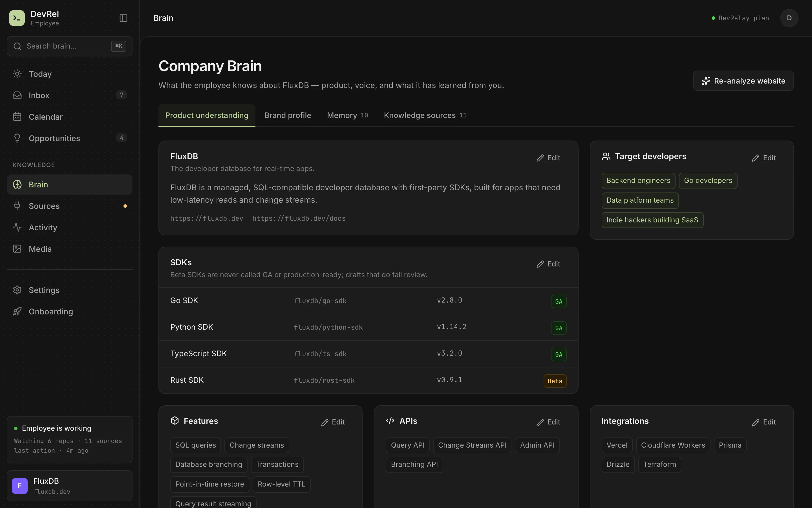Click the Activity pulse icon
This screenshot has width=812, height=508.
point(17,227)
